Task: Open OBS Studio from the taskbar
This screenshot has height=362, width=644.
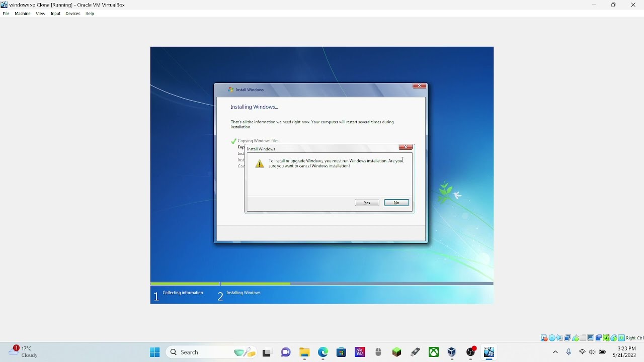Action: coord(471,352)
